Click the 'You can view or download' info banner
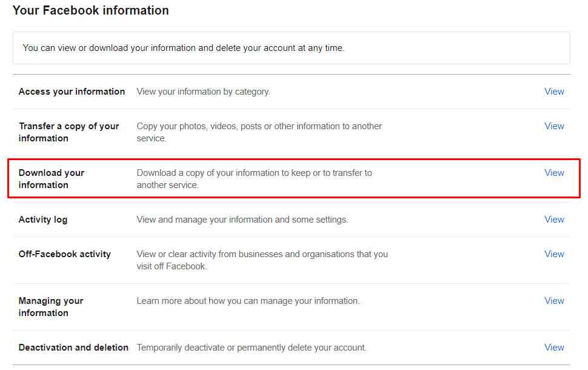 pyautogui.click(x=292, y=48)
